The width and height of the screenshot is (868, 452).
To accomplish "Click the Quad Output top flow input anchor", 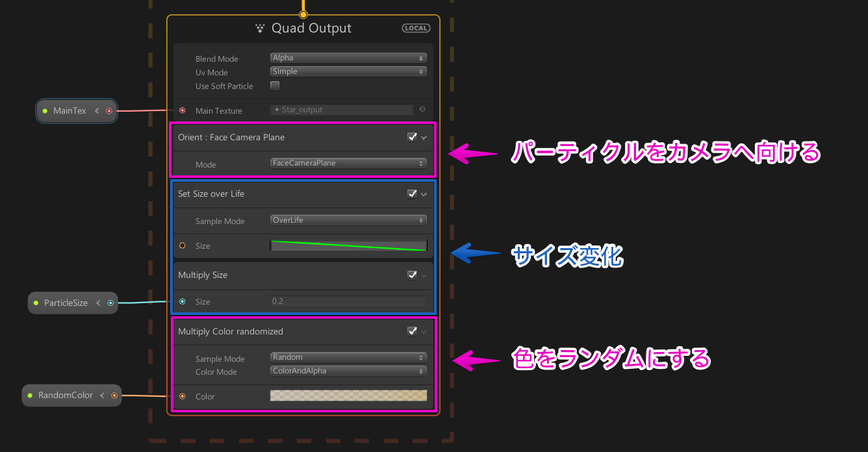I will coord(303,14).
